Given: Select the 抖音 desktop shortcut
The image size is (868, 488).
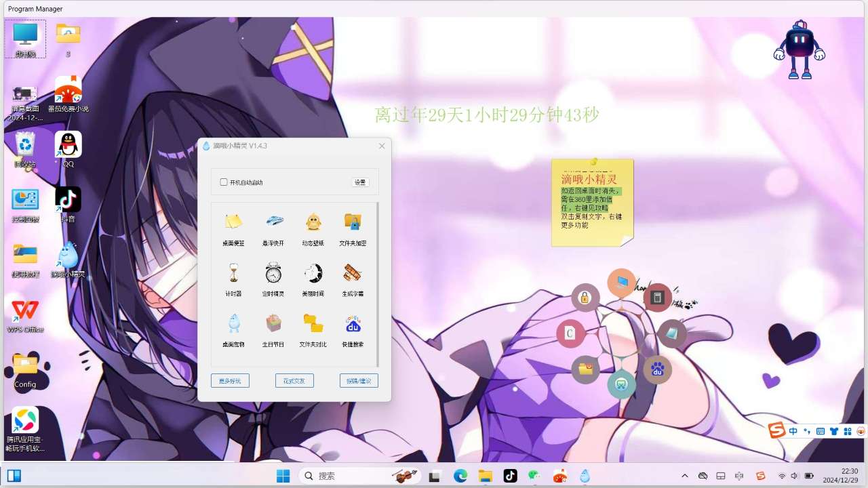Looking at the screenshot, I should pyautogui.click(x=68, y=205).
